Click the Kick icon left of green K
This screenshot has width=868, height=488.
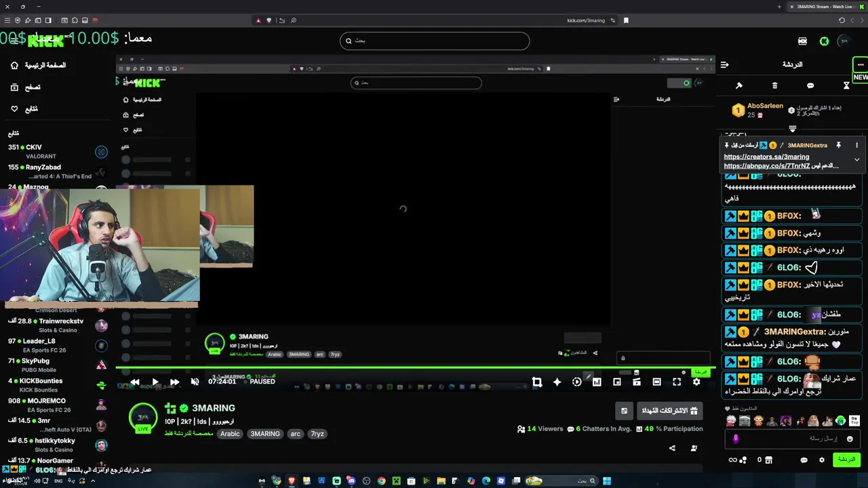click(x=802, y=41)
